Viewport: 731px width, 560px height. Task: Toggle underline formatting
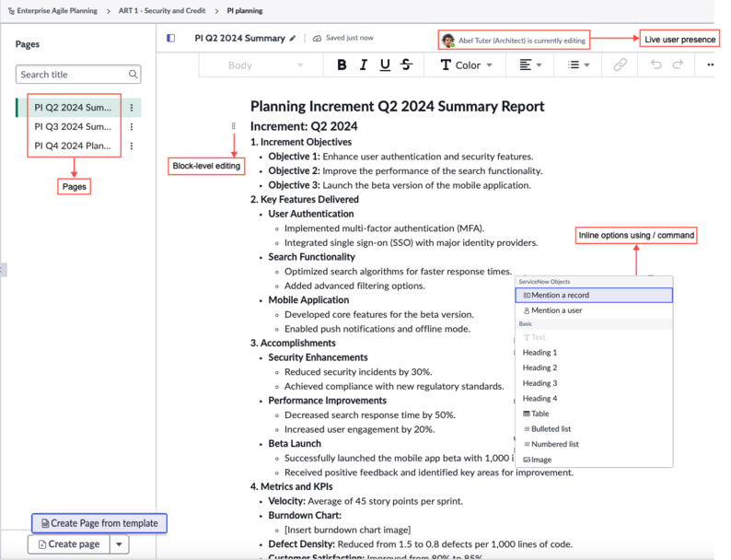point(385,64)
